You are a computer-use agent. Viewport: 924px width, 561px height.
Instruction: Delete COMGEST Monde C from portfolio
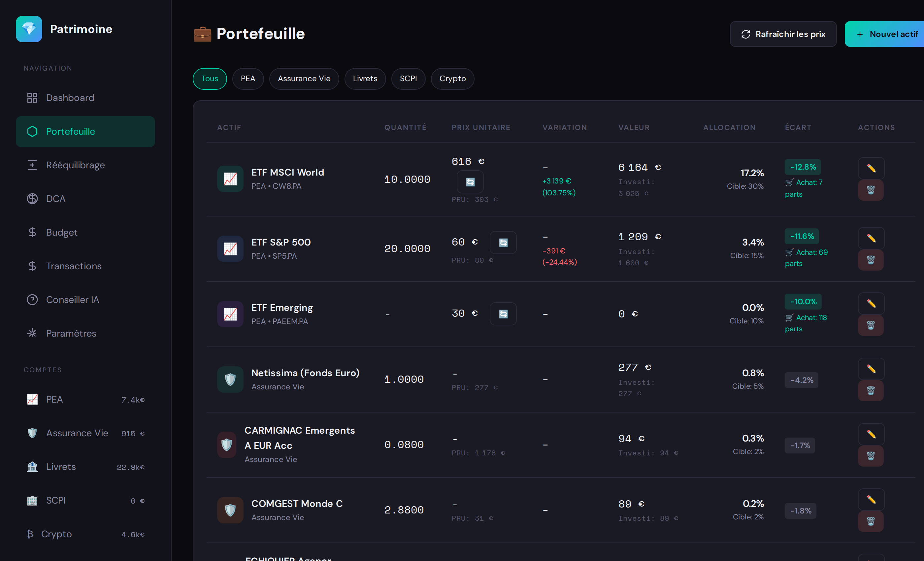point(871,521)
